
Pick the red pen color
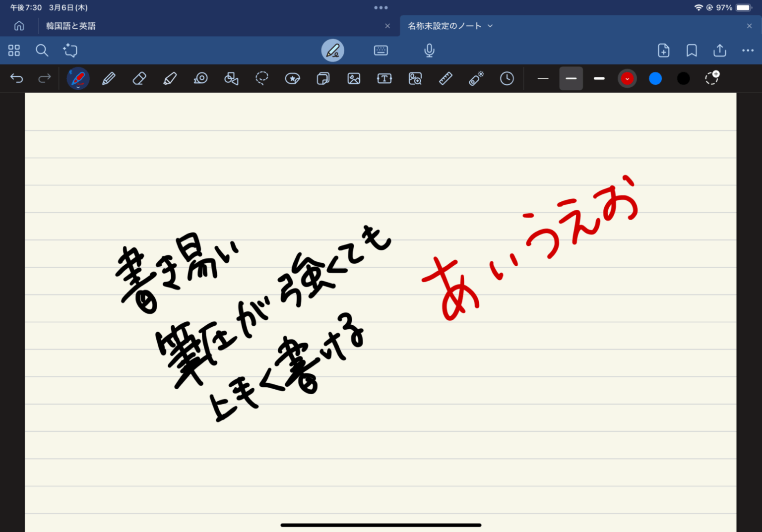point(627,78)
